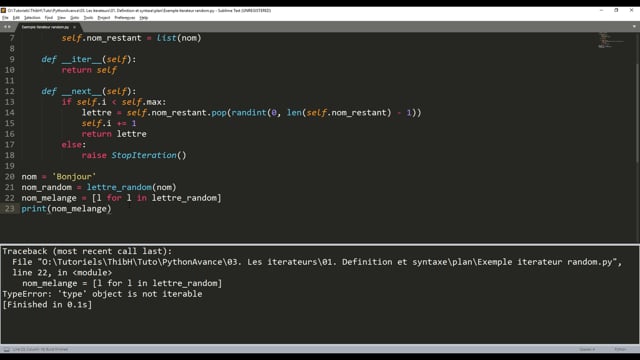This screenshot has width=640, height=360.
Task: Click 'Traceback (most recent call last):' in output
Action: coord(87,251)
